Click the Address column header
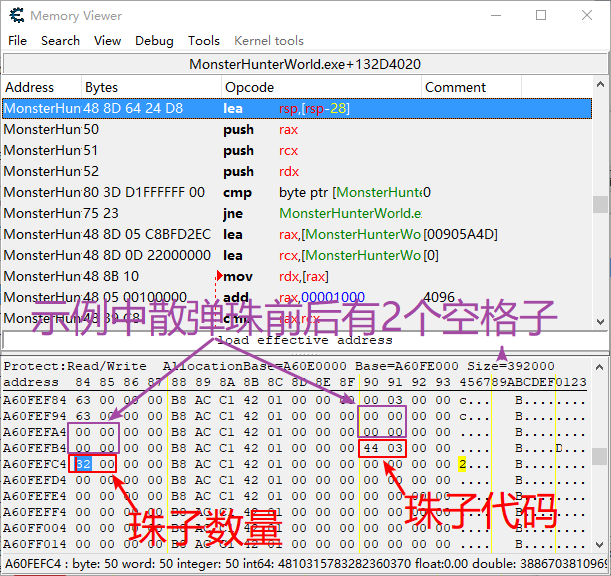This screenshot has width=611, height=576. click(x=42, y=87)
